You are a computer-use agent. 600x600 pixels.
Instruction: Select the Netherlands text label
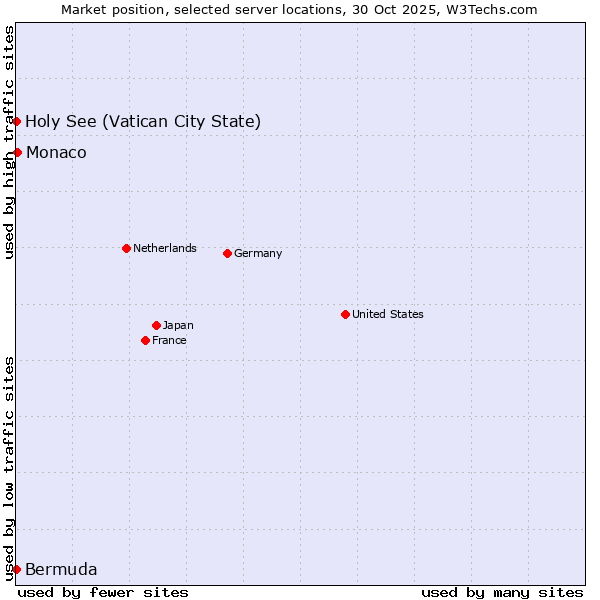[164, 248]
